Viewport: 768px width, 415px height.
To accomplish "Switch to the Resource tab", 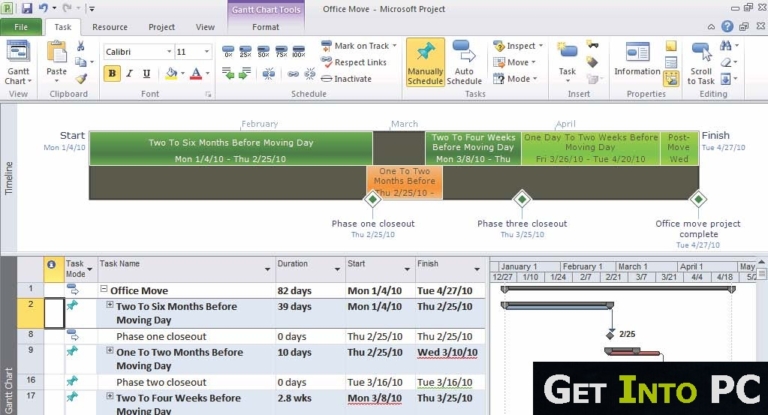I will click(x=110, y=27).
